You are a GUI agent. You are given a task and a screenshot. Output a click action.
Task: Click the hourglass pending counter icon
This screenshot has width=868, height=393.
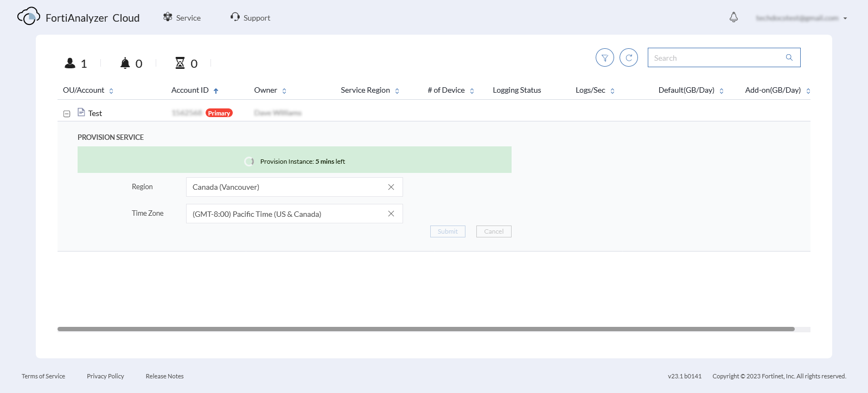(180, 63)
